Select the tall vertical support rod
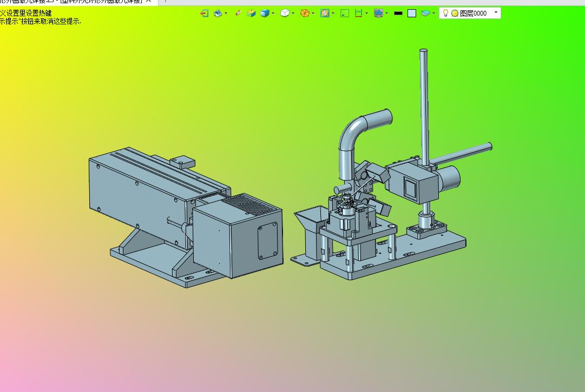The height and width of the screenshot is (392, 585). point(424,108)
